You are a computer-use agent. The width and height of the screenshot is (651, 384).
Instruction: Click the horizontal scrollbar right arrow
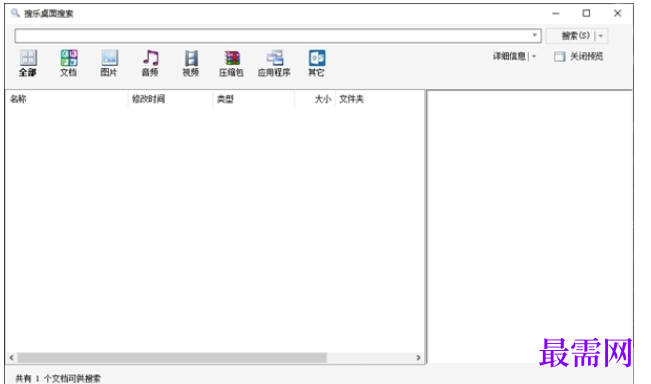(418, 357)
